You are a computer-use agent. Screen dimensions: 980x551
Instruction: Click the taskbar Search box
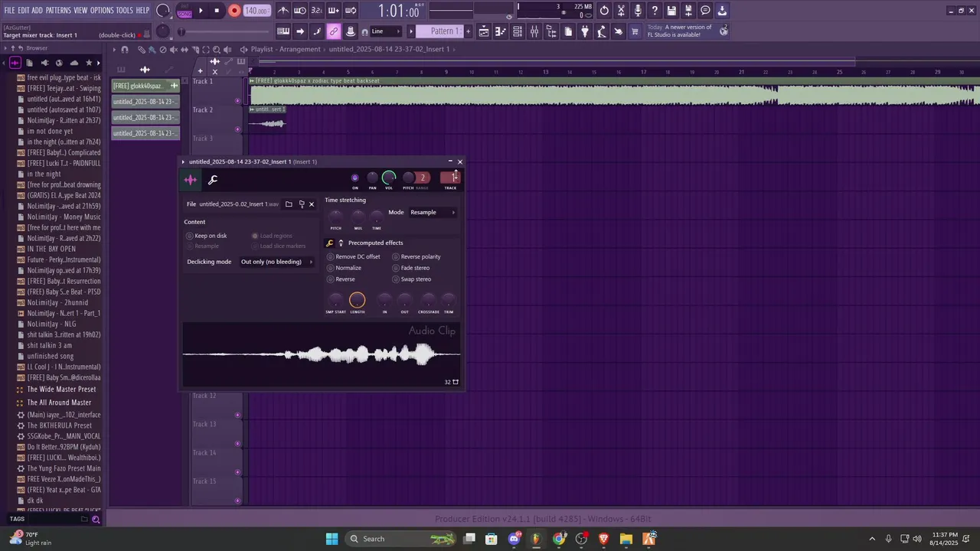(x=401, y=539)
